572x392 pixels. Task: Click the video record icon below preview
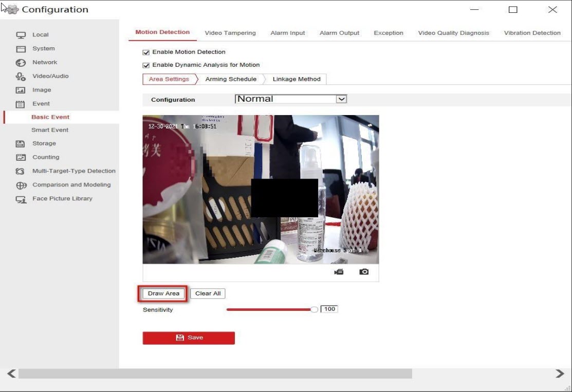click(x=339, y=272)
